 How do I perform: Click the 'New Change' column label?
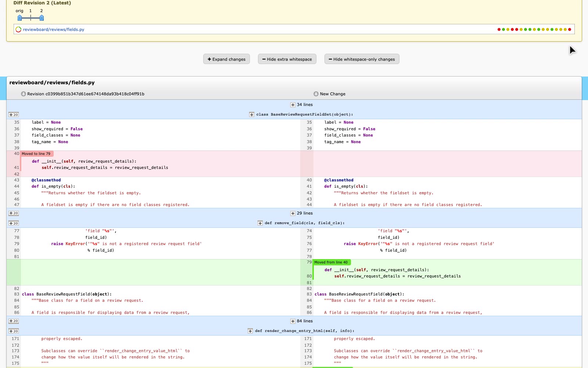click(x=333, y=94)
